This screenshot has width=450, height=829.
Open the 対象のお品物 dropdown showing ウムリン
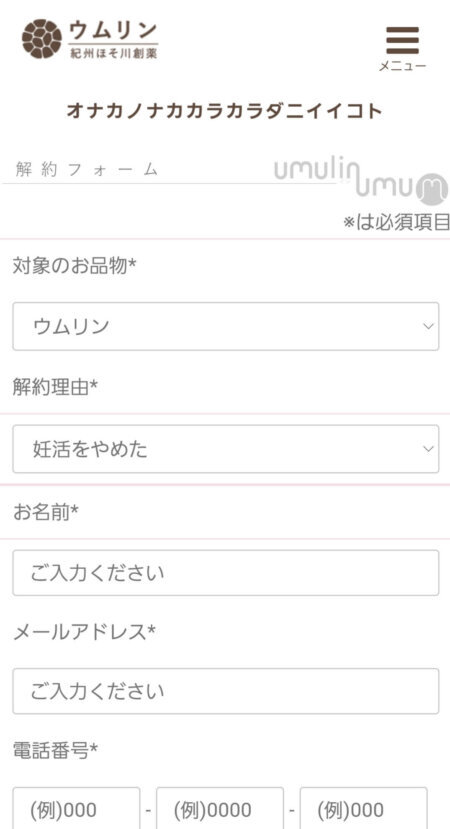(226, 326)
